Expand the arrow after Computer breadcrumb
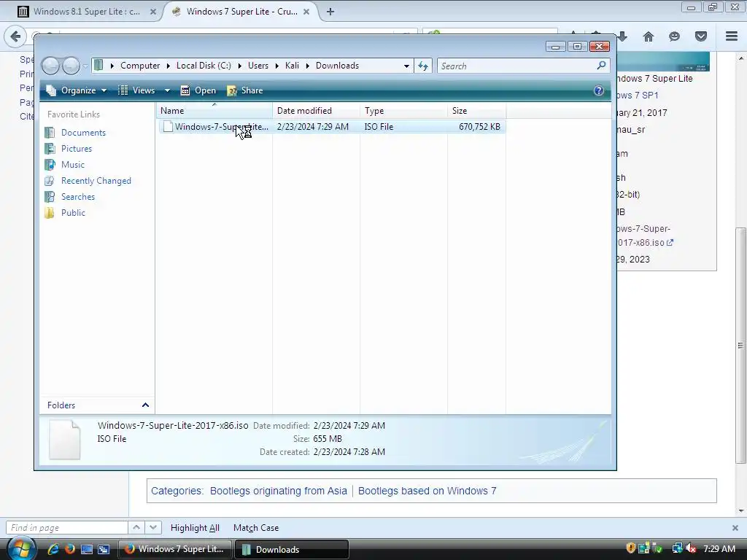This screenshot has height=560, width=747. point(169,66)
